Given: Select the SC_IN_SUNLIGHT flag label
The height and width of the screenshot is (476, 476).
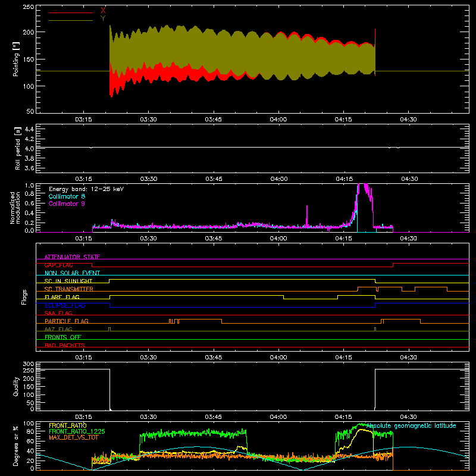Looking at the screenshot, I should tap(68, 281).
